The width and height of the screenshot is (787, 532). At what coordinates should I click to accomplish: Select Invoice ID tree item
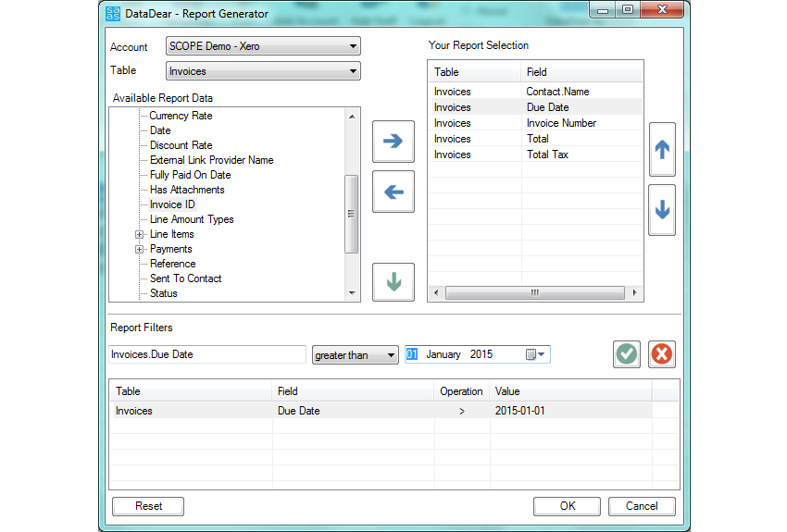pyautogui.click(x=172, y=204)
